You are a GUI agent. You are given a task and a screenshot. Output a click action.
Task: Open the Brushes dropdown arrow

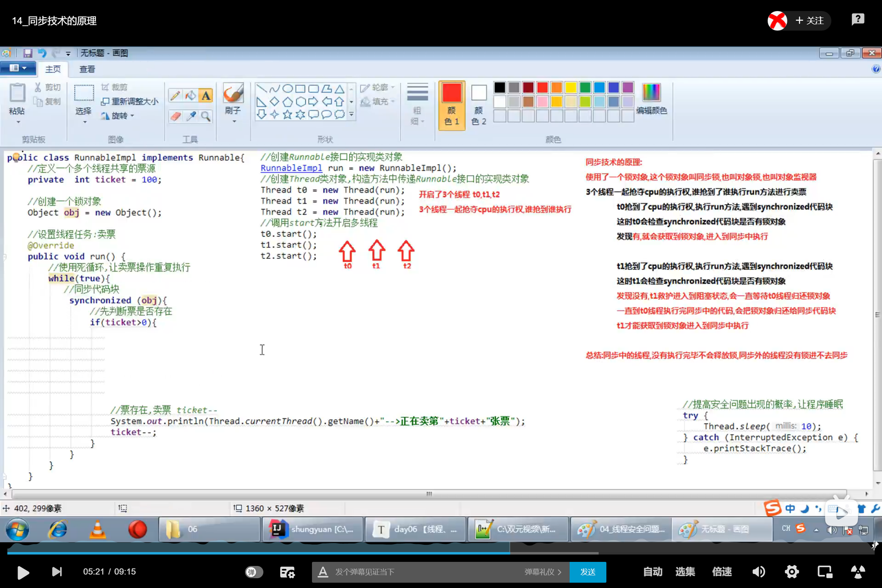click(234, 121)
